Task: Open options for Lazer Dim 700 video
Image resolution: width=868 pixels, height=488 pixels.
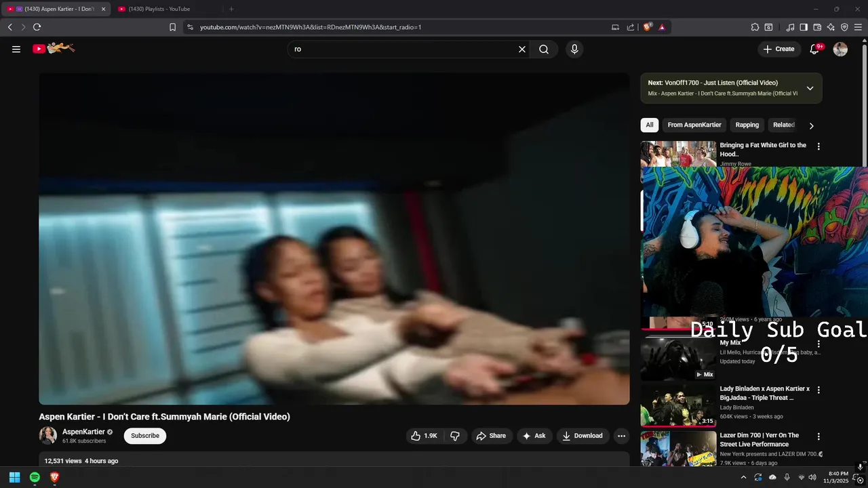Action: coord(818,436)
